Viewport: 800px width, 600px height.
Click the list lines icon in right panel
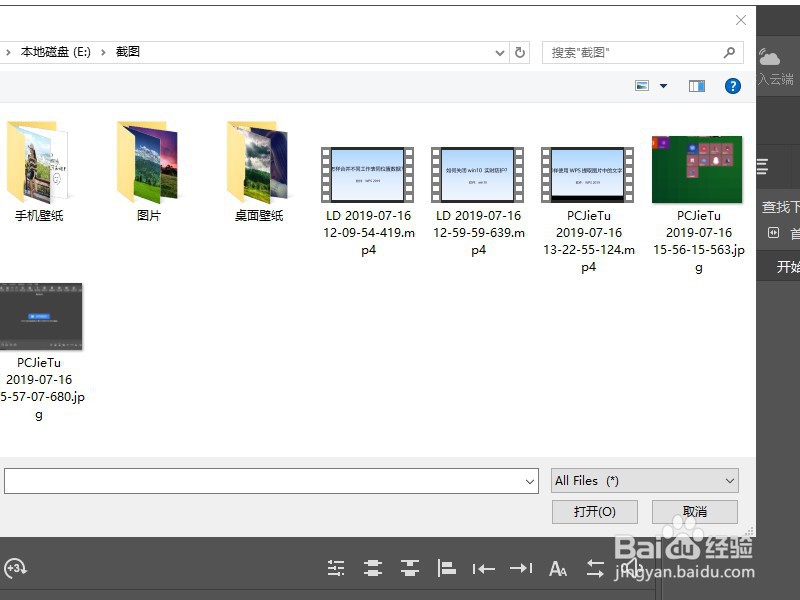coord(763,166)
